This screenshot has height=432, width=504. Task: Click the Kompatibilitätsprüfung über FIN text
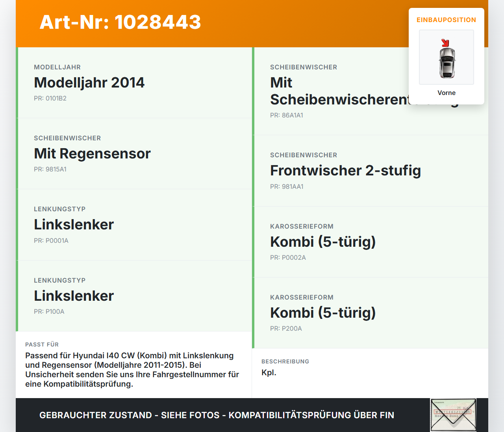coord(311,415)
